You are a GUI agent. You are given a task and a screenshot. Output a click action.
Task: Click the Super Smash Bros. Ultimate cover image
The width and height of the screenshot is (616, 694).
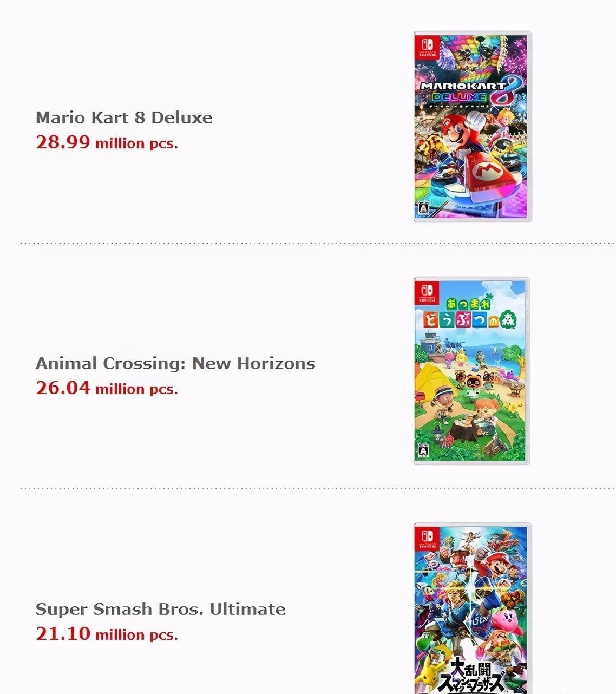point(473,608)
